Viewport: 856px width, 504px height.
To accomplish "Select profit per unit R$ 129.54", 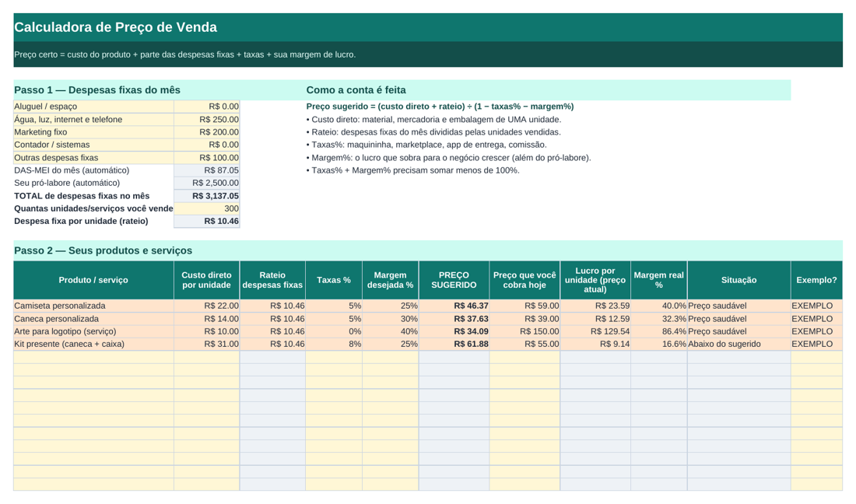I will pos(595,331).
